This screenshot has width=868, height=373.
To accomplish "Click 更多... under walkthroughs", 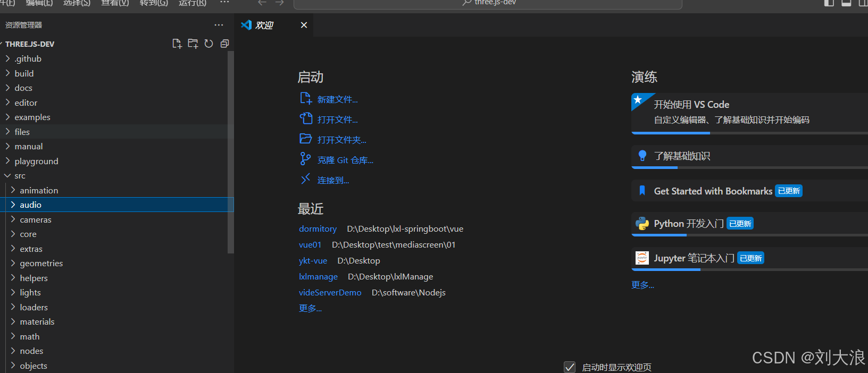I will pos(643,285).
